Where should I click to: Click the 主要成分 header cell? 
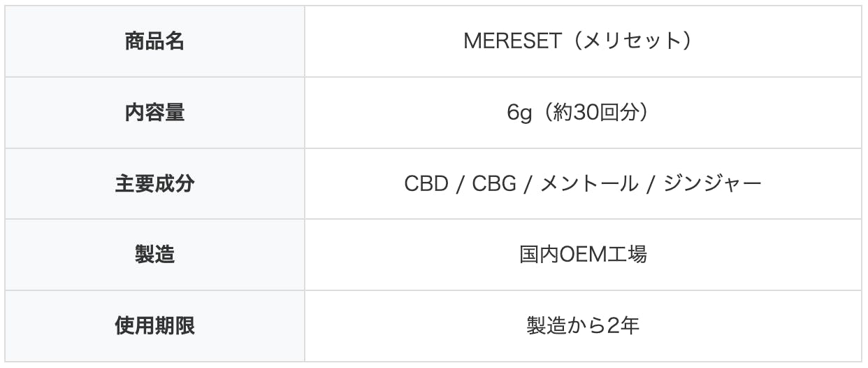point(154,184)
